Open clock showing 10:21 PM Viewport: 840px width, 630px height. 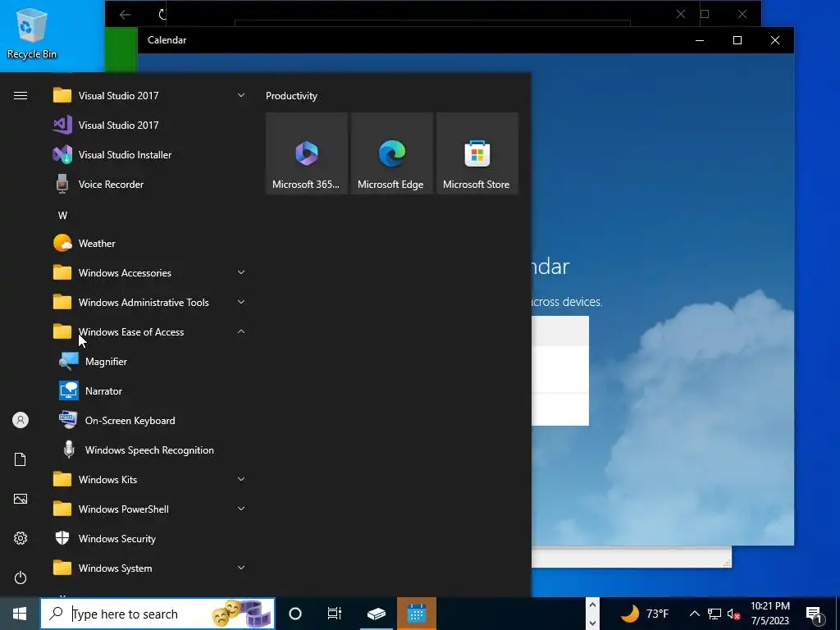click(769, 614)
